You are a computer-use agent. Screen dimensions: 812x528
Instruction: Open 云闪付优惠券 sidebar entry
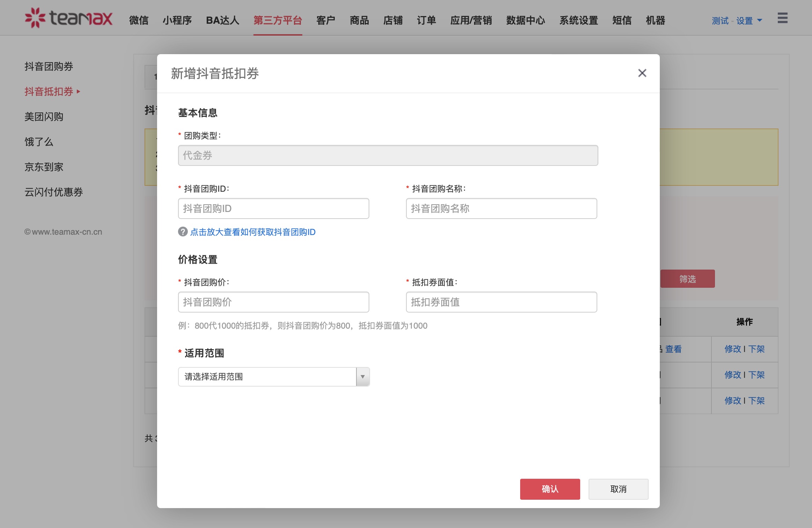[x=54, y=192]
